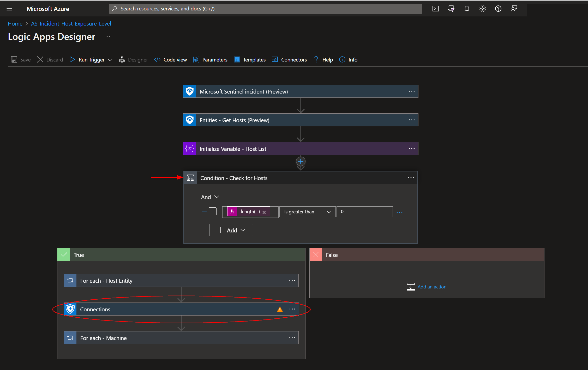The width and height of the screenshot is (588, 370).
Task: Click the True branch header
Action: pos(181,255)
